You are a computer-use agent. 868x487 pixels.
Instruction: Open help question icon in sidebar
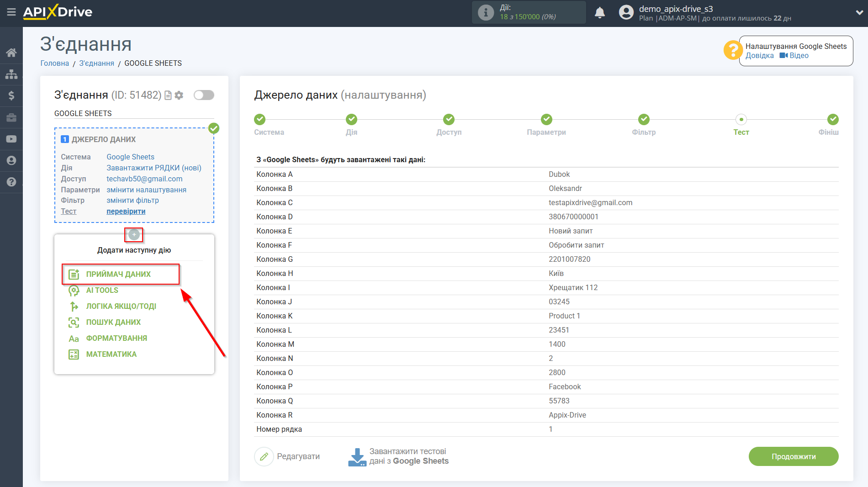11,182
